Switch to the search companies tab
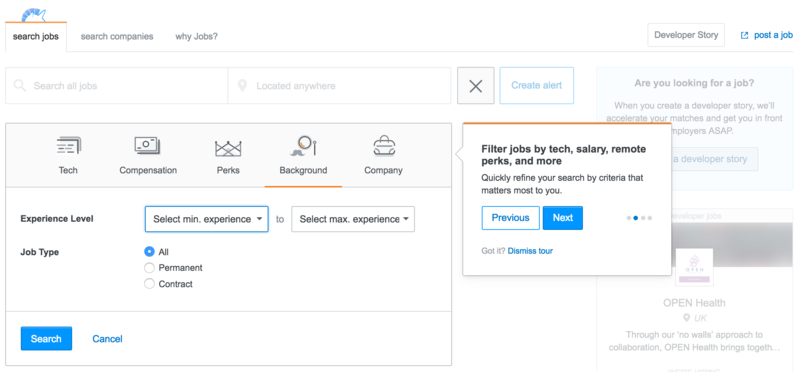This screenshot has width=800, height=372. (117, 36)
